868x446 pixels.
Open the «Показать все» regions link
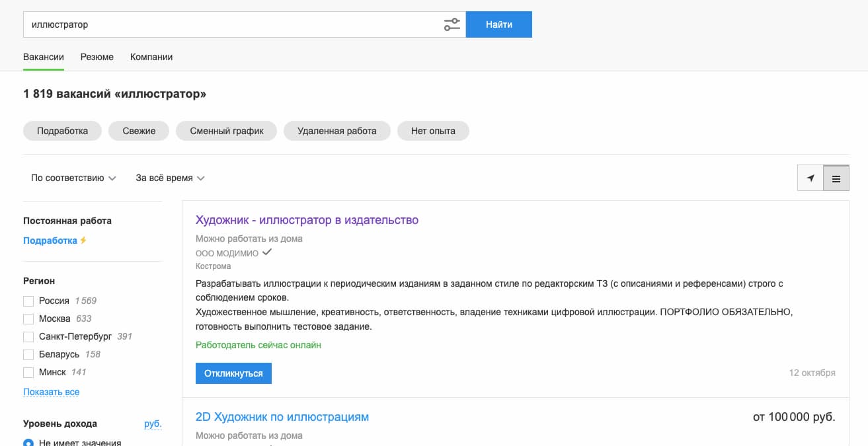tap(51, 392)
